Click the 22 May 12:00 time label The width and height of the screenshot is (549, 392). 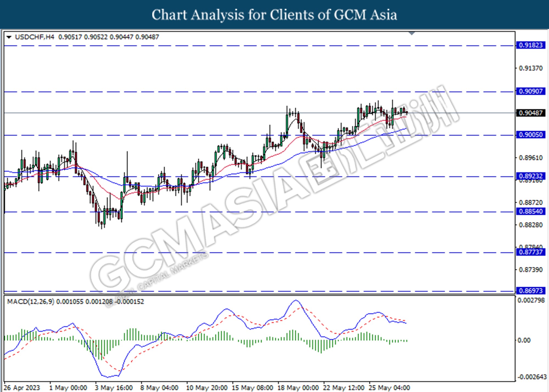(344, 388)
